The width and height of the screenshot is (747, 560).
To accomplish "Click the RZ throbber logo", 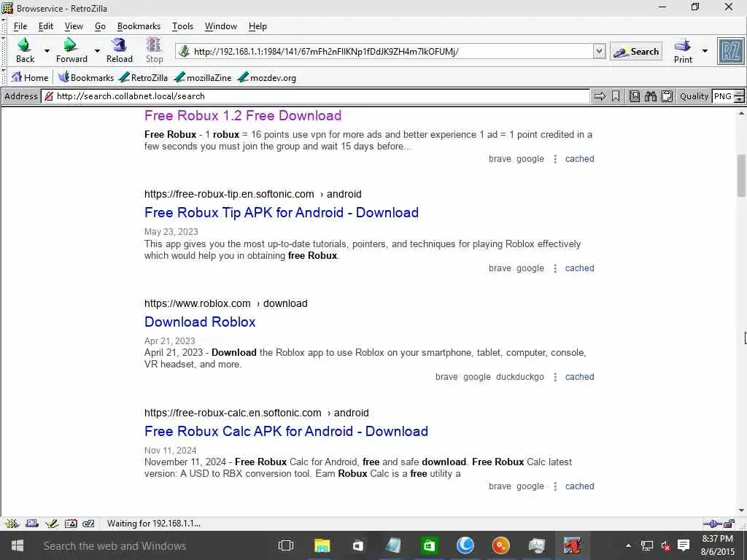I will 730,51.
